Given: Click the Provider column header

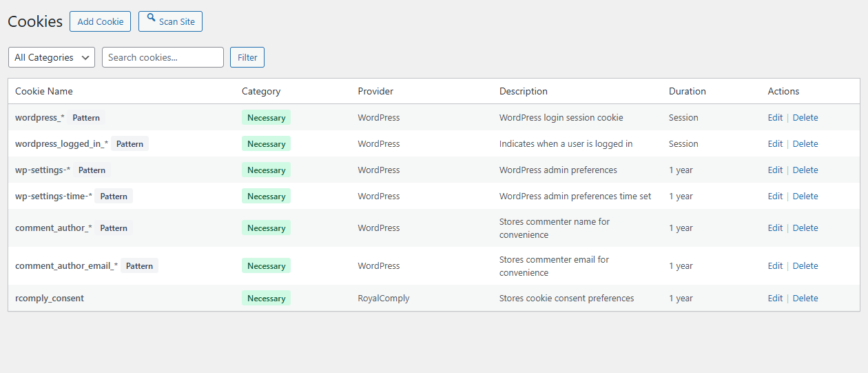Looking at the screenshot, I should tap(375, 91).
